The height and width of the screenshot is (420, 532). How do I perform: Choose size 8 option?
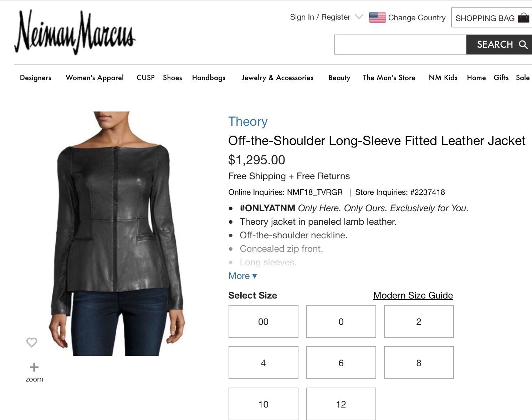click(419, 363)
